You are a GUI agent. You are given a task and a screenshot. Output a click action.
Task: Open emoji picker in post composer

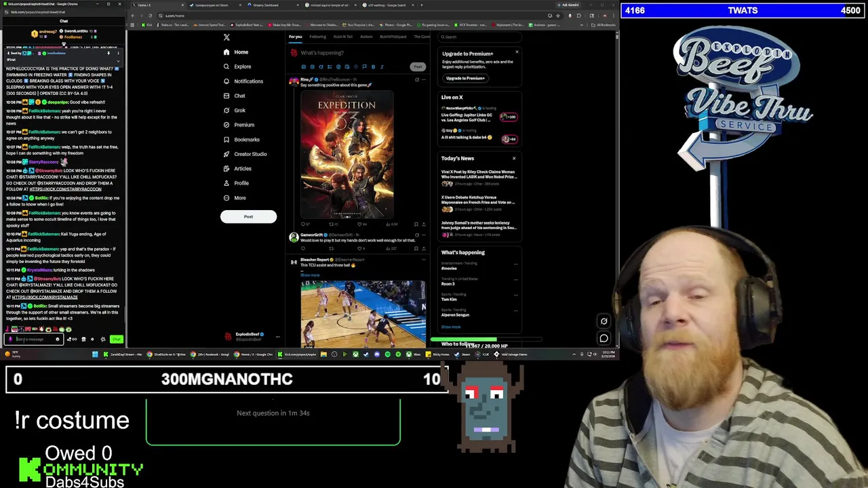[338, 66]
